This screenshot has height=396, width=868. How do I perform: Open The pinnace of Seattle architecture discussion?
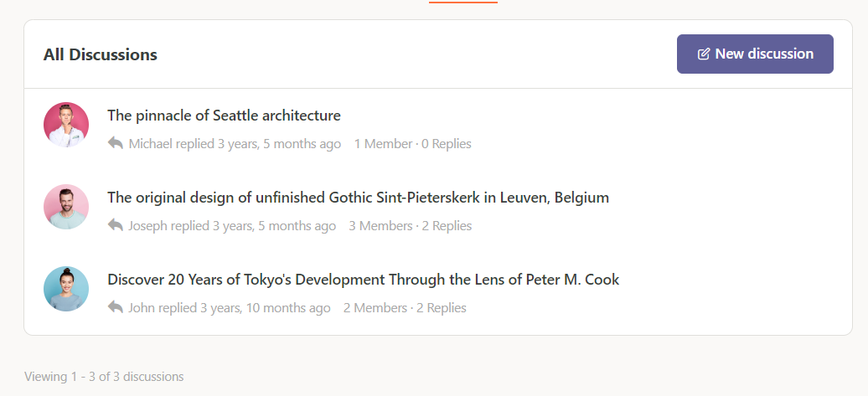224,116
